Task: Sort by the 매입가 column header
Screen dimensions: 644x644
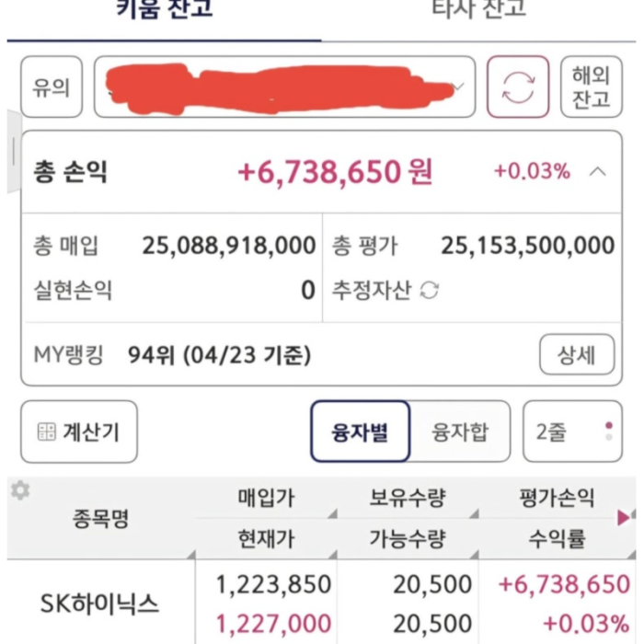Action: tap(267, 498)
